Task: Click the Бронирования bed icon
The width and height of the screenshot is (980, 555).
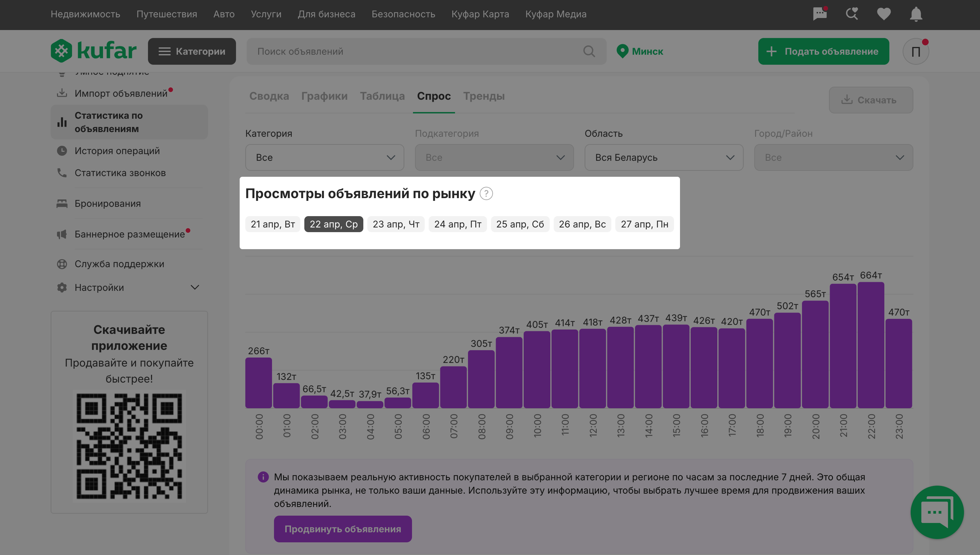Action: click(x=62, y=203)
